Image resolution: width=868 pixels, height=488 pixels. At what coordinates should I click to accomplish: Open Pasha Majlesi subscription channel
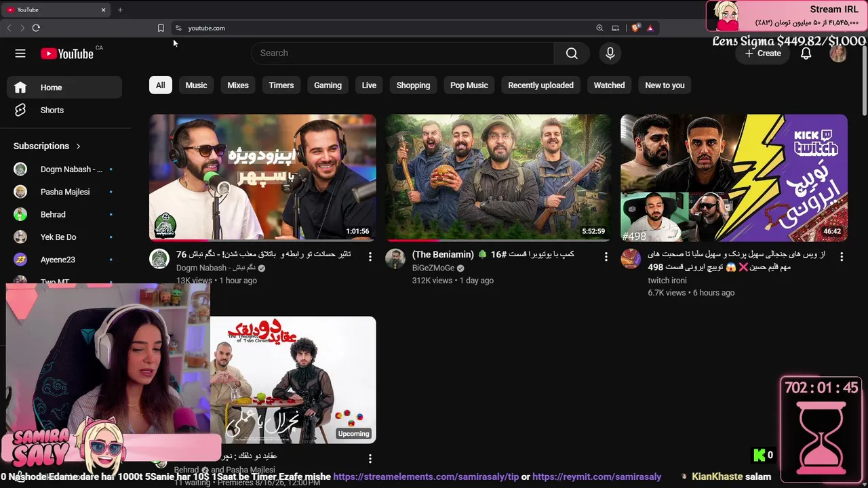click(64, 192)
